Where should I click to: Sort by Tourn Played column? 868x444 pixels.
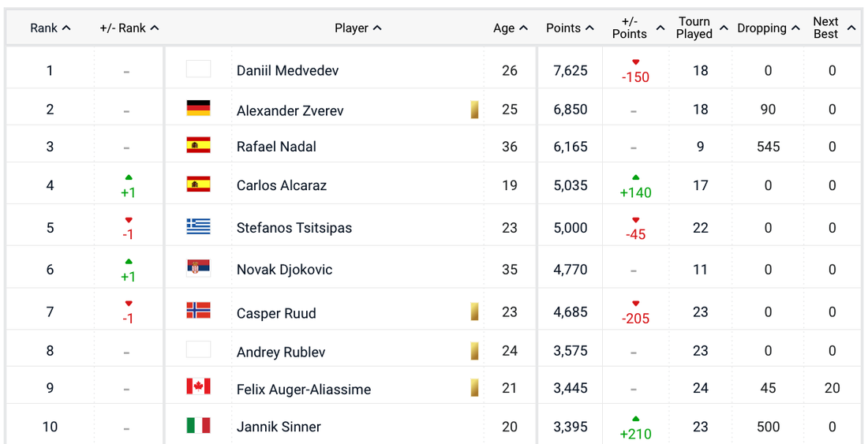(x=701, y=28)
